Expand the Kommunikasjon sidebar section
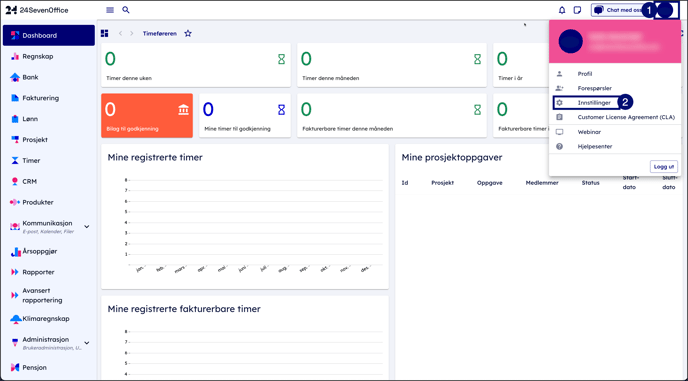The height and width of the screenshot is (381, 688). click(x=87, y=227)
